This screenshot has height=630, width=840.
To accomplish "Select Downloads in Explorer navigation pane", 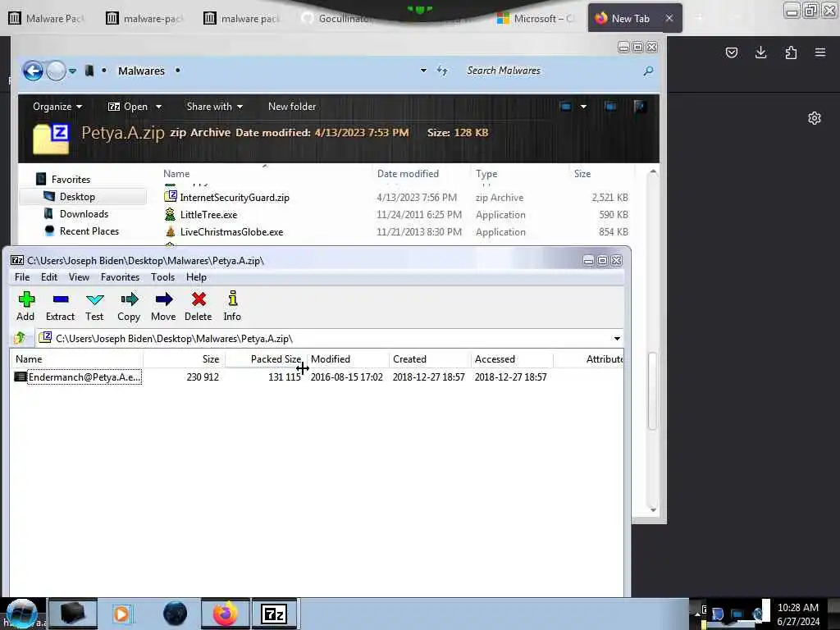I will [x=84, y=214].
